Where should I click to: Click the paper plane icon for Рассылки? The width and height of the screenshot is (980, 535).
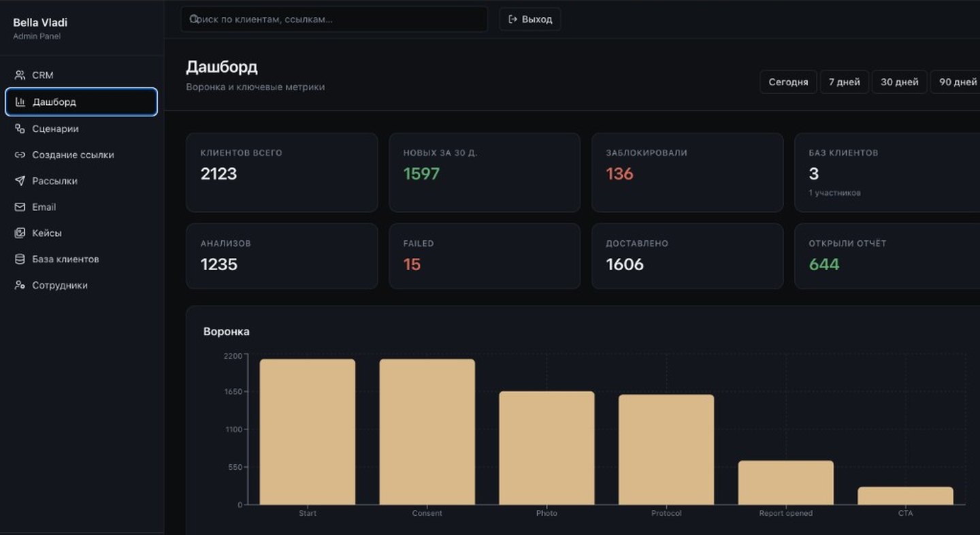click(x=20, y=181)
